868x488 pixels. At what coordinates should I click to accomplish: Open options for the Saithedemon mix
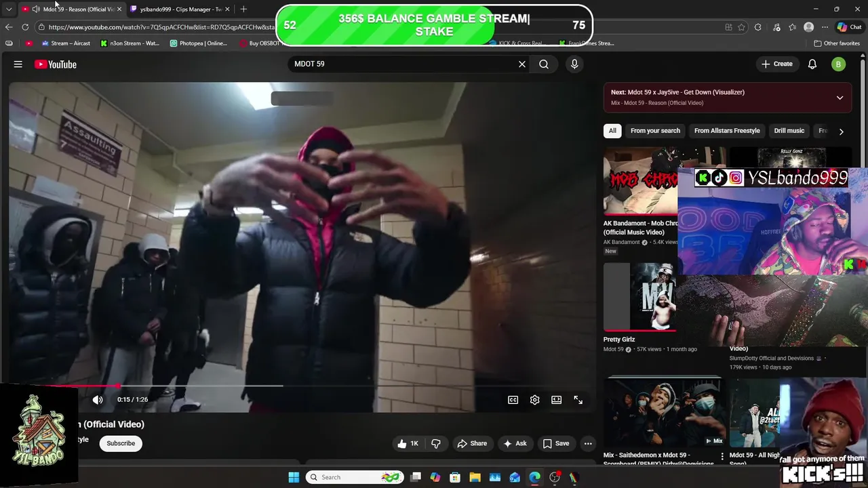[x=722, y=457]
